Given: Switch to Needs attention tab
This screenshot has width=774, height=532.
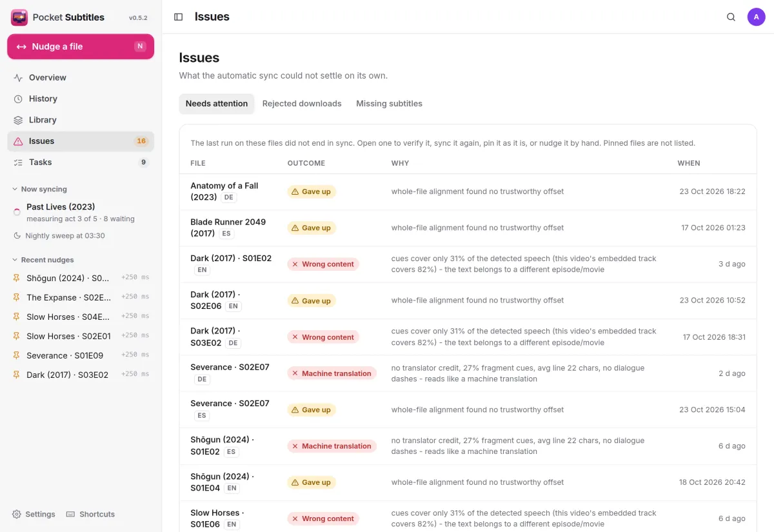Looking at the screenshot, I should pos(217,104).
